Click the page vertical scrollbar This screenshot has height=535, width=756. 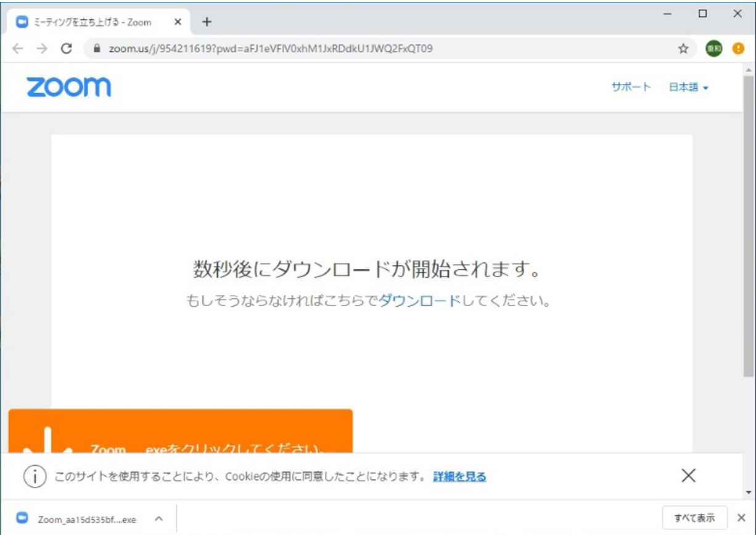click(x=749, y=226)
